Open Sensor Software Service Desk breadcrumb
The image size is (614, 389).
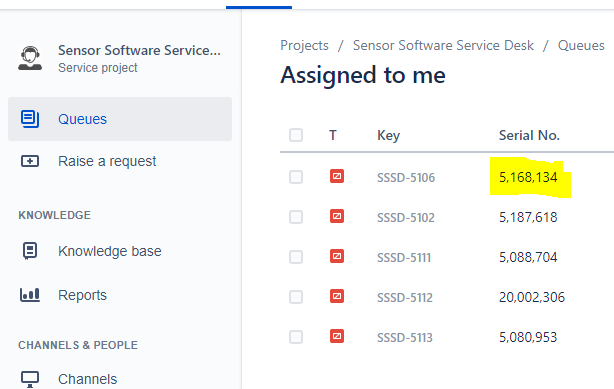443,45
